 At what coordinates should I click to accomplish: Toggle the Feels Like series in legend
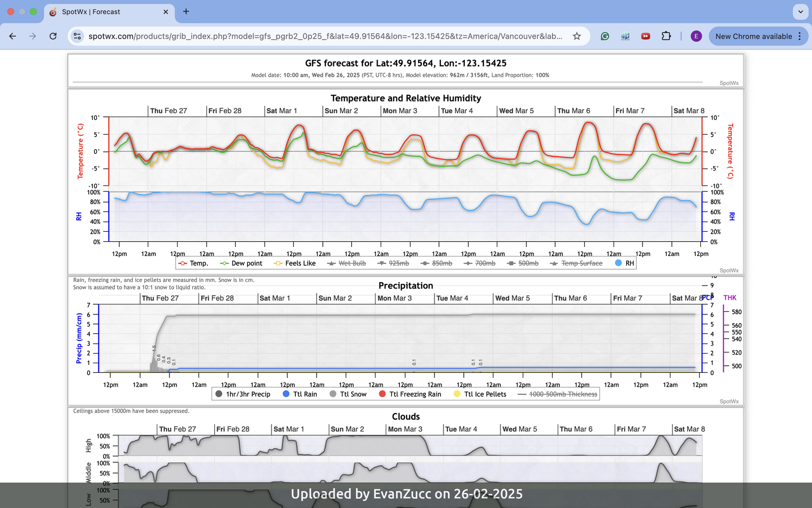tap(295, 263)
